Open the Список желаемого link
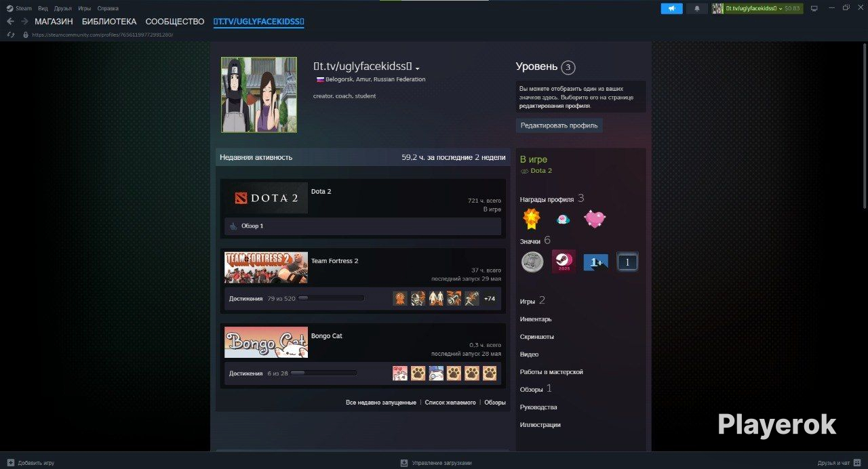Viewport: 868px width, 469px height. pyautogui.click(x=450, y=403)
